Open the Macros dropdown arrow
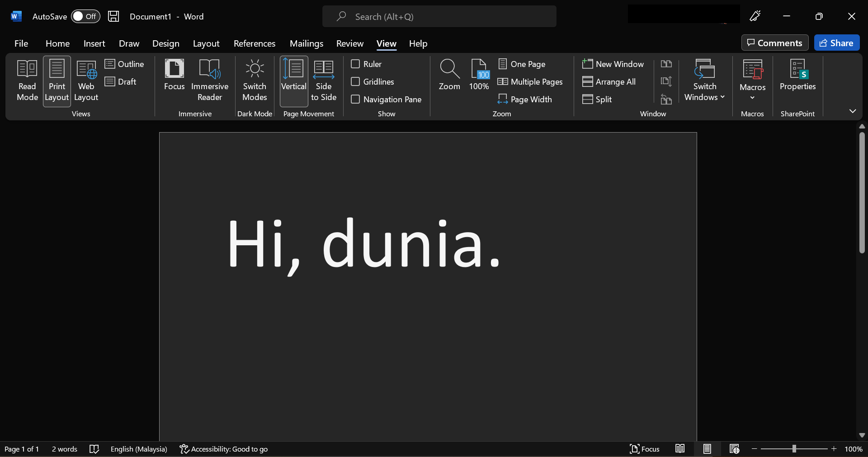 752,97
